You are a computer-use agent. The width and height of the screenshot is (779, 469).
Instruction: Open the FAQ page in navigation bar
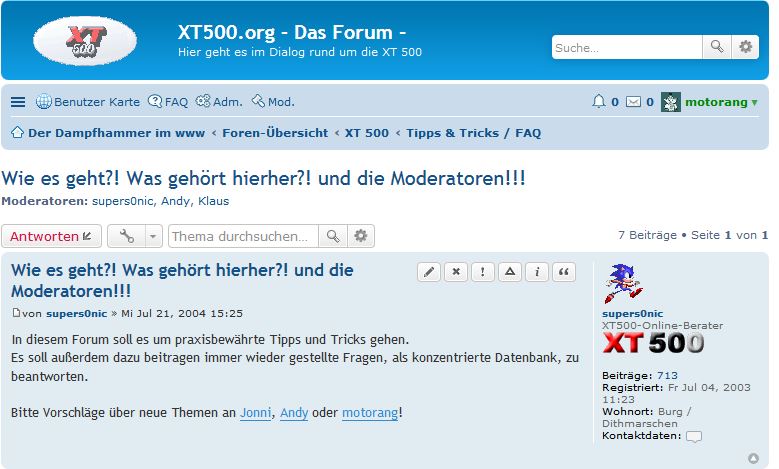click(168, 102)
